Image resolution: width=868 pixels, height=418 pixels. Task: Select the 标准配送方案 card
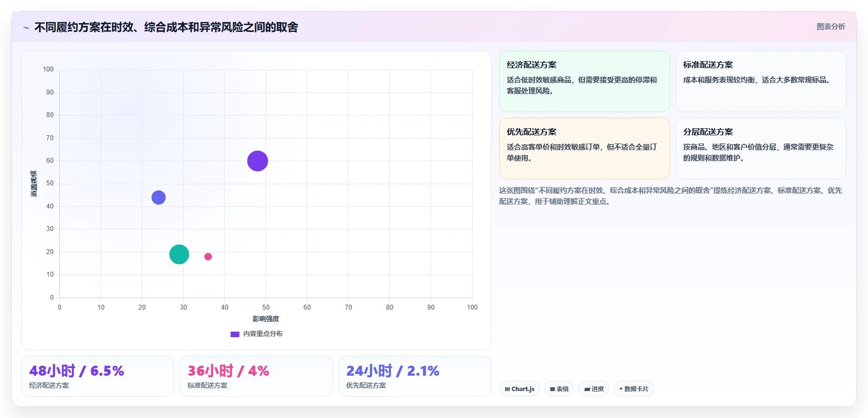(x=761, y=81)
